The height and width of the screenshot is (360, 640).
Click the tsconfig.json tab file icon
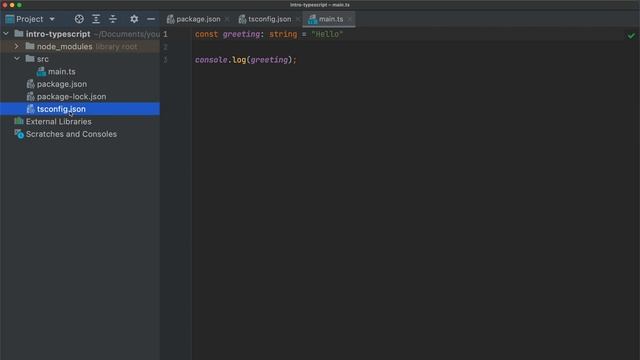click(x=242, y=19)
